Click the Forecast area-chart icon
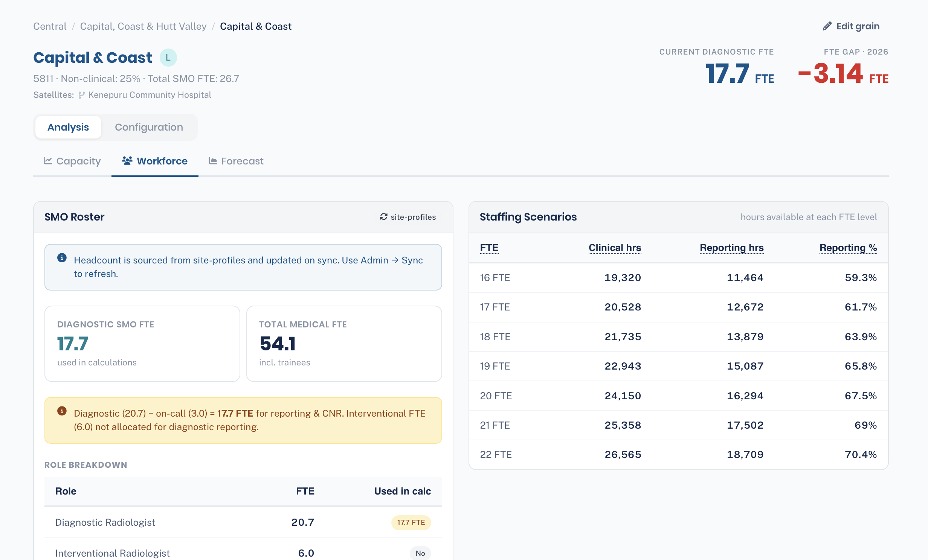Screen dimensions: 928x560 (213, 161)
